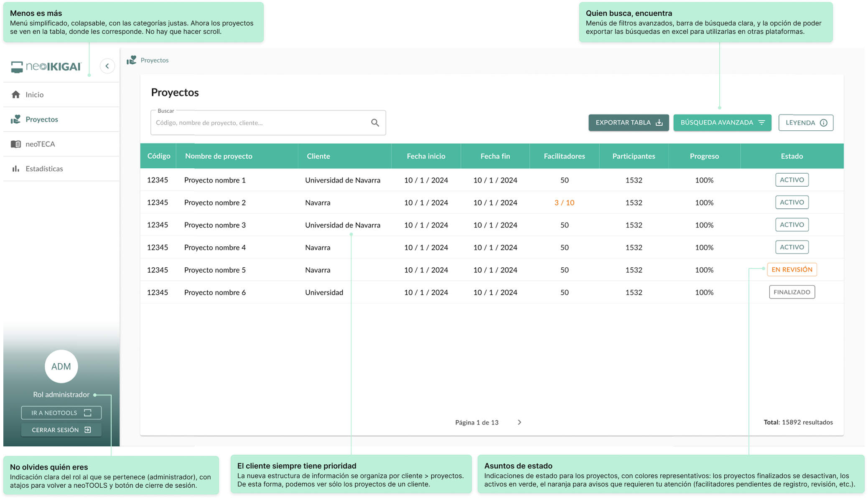Click the EN REVISIÓN orange status badge
This screenshot has height=499, width=868.
(x=792, y=270)
